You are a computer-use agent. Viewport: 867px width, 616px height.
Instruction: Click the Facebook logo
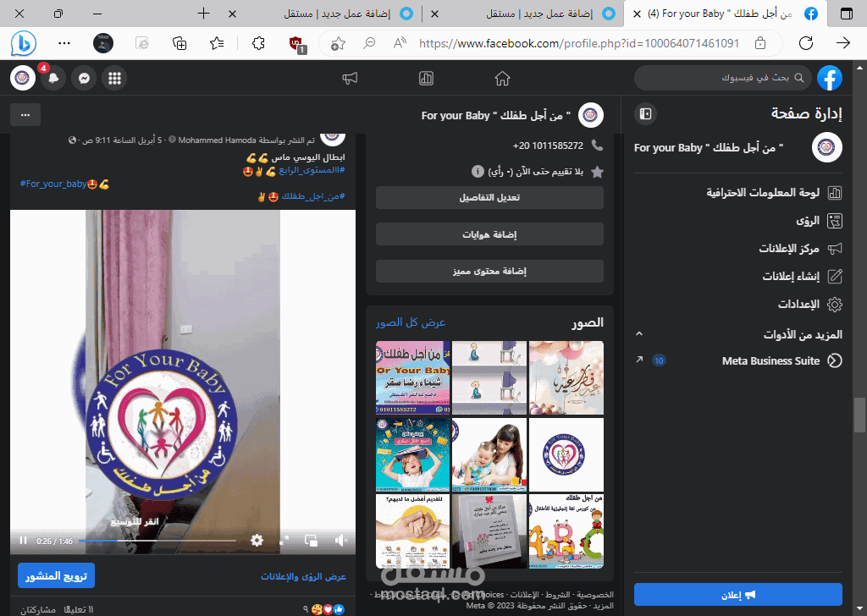[830, 79]
